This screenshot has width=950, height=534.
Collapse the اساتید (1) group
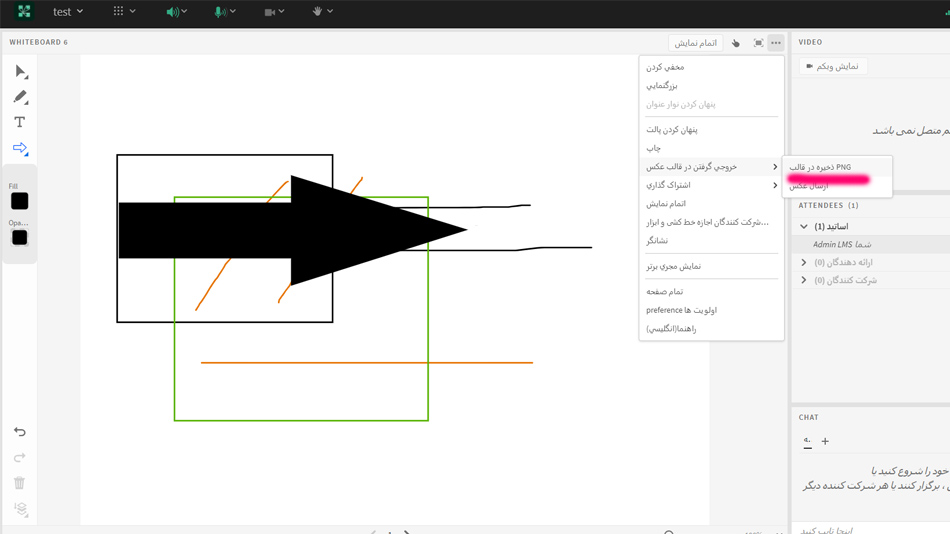tap(804, 226)
